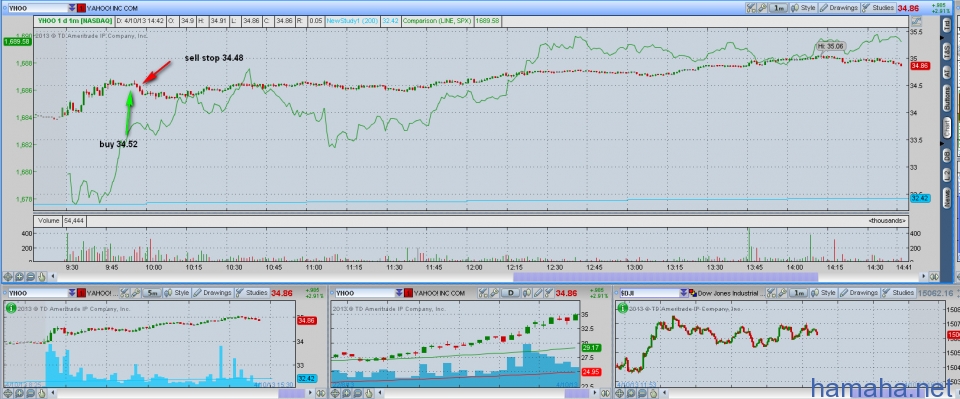
Task: Select the hand pointer drawing tool icon
Action: coord(42,277)
